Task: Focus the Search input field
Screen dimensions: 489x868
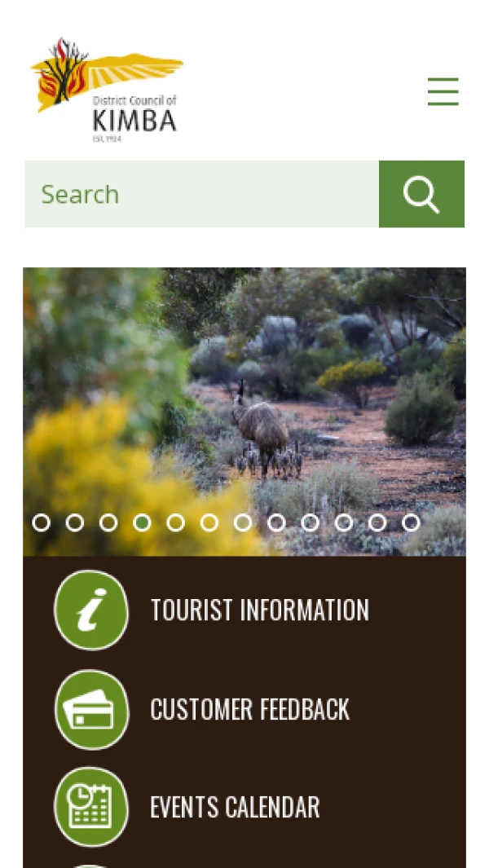Action: [x=201, y=194]
